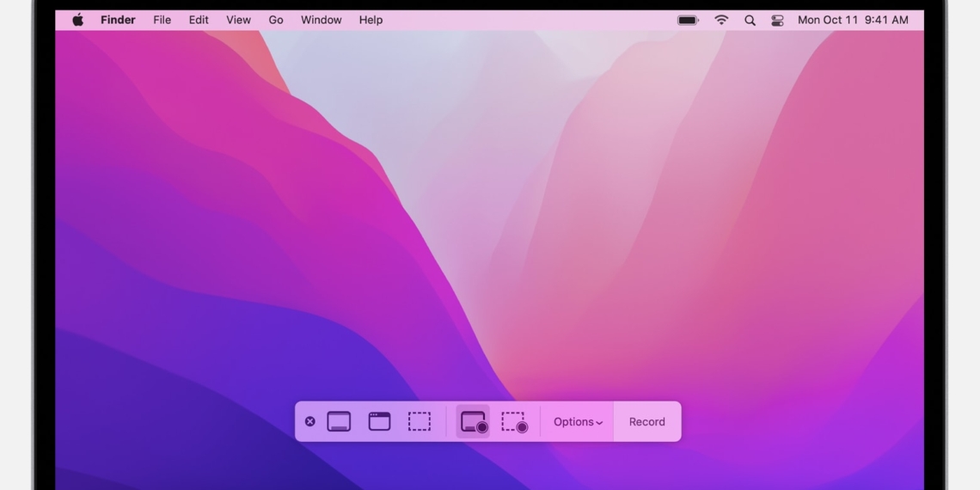
Task: Expand the Options dropdown
Action: coord(578,422)
